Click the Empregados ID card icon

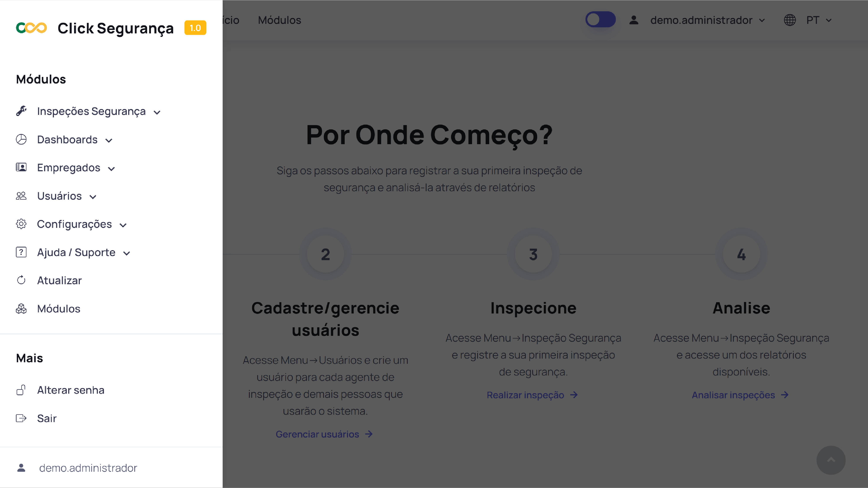coord(21,167)
